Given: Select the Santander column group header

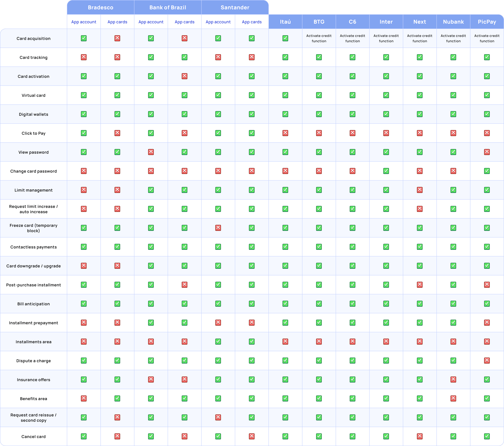Looking at the screenshot, I should [x=235, y=7].
